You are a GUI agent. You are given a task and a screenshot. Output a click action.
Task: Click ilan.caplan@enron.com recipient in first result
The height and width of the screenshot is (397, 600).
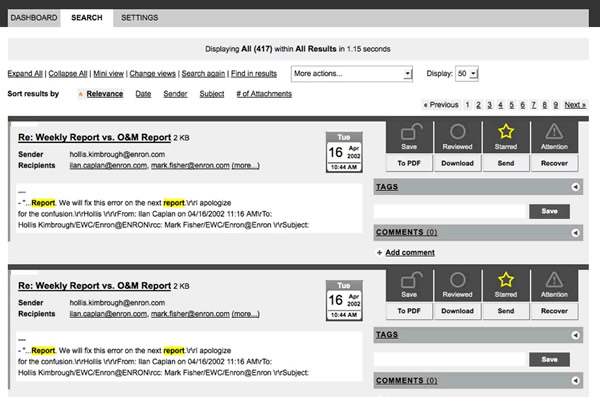coord(108,165)
